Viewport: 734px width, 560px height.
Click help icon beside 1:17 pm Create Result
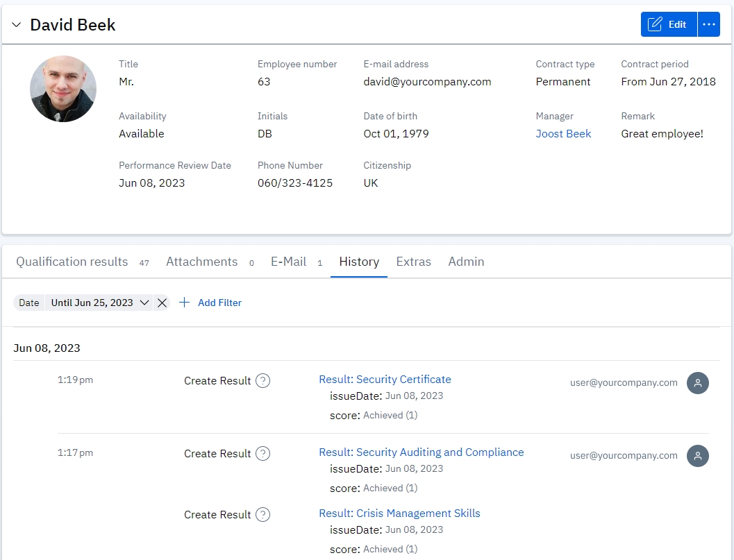tap(262, 453)
